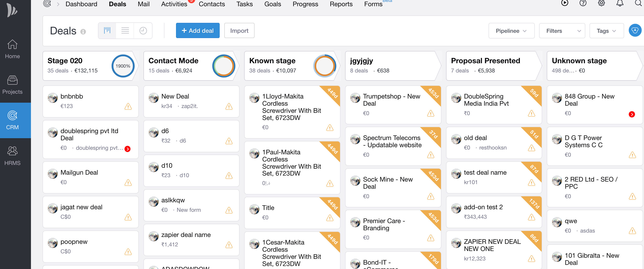Open 1Lloyd-Makita Cordless Screwdriver deal
The height and width of the screenshot is (269, 644).
[292, 112]
